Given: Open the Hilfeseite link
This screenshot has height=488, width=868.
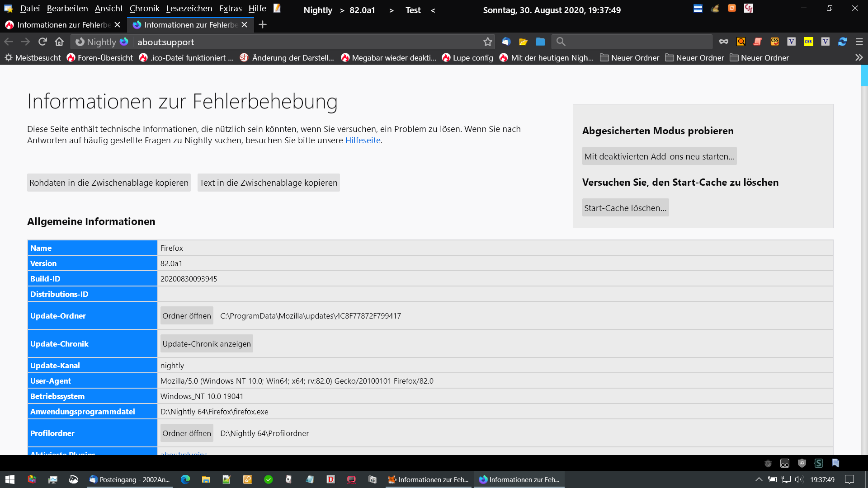Looking at the screenshot, I should pyautogui.click(x=363, y=140).
